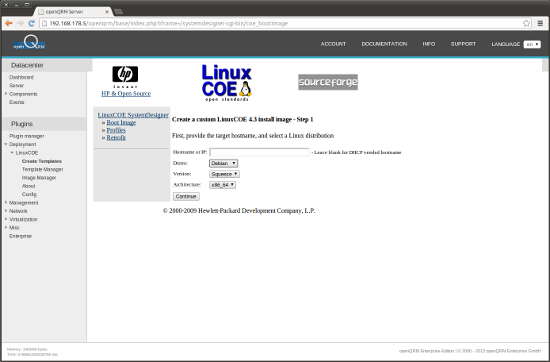Open the Version dropdown showing Squeeze
This screenshot has height=362, width=550.
click(x=224, y=174)
